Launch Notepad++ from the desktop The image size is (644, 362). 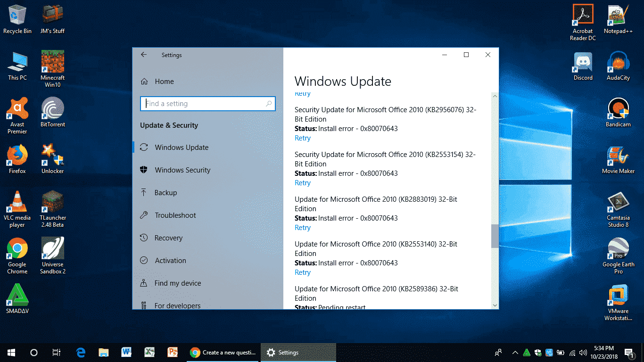click(618, 20)
